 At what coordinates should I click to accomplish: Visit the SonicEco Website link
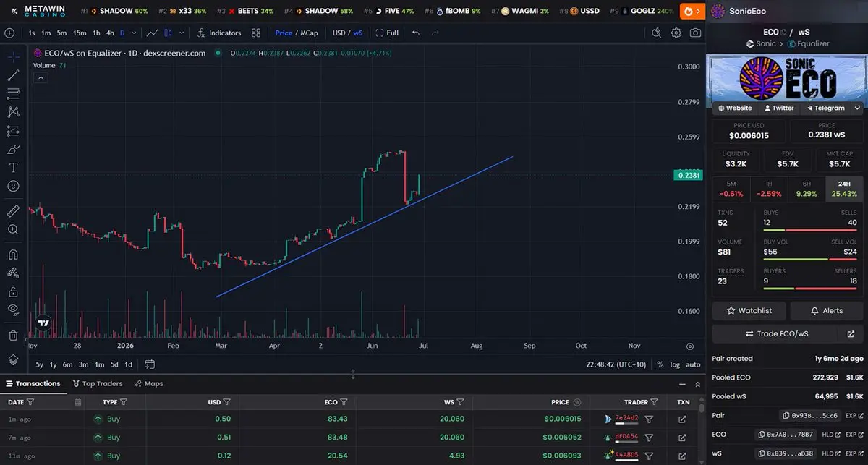click(735, 108)
